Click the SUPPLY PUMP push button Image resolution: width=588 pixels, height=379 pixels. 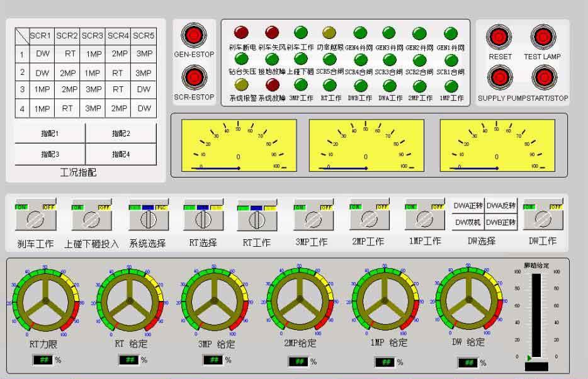pyautogui.click(x=500, y=78)
